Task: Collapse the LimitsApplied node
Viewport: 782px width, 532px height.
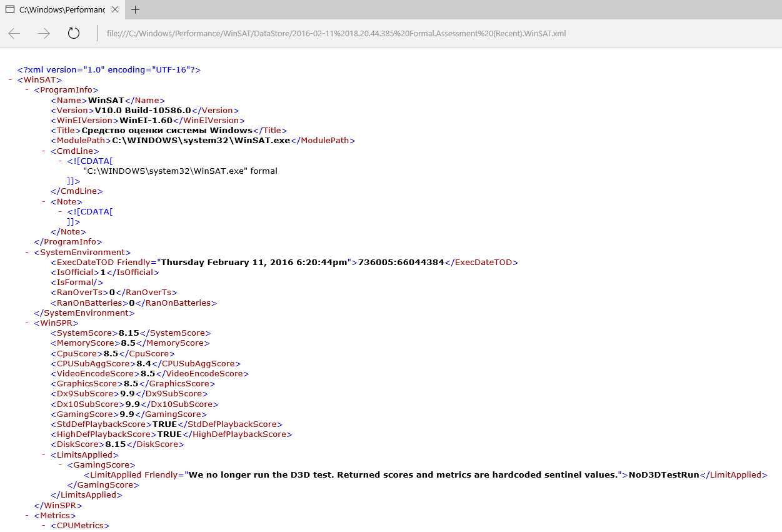Action: (44, 455)
